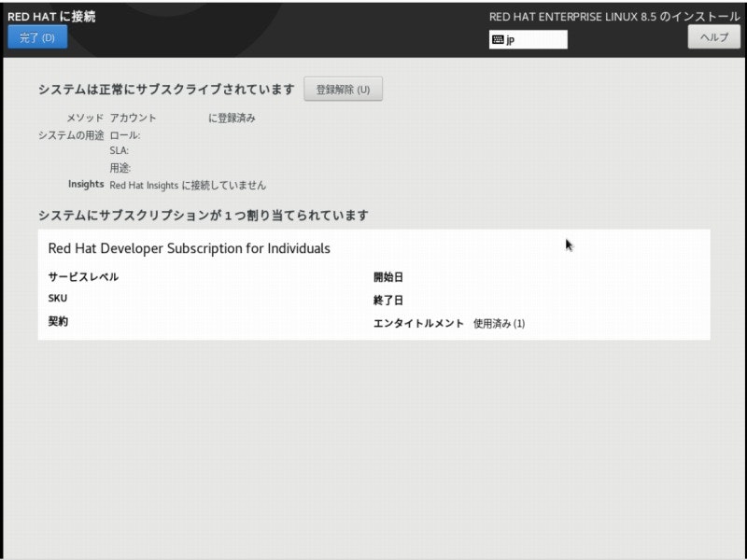Image resolution: width=747 pixels, height=560 pixels.
Task: Click the 用途: label
Action: click(120, 168)
